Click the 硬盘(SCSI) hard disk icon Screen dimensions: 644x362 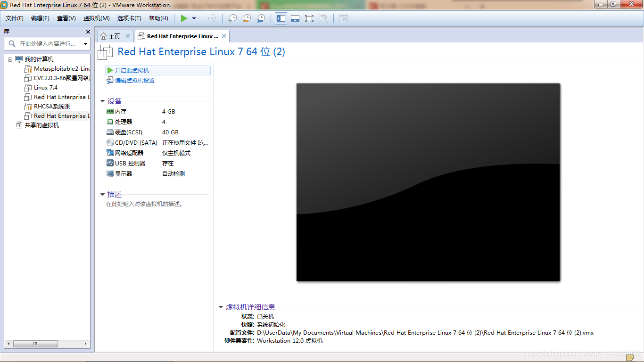110,132
